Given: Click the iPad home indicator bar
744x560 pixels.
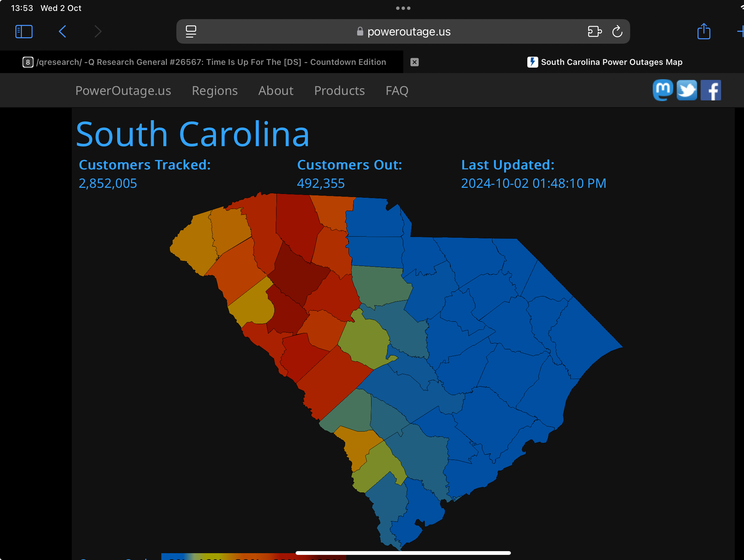Looking at the screenshot, I should [x=403, y=553].
